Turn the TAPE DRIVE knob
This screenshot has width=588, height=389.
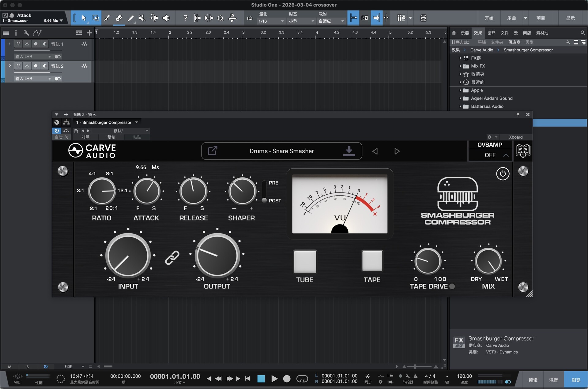tap(428, 262)
